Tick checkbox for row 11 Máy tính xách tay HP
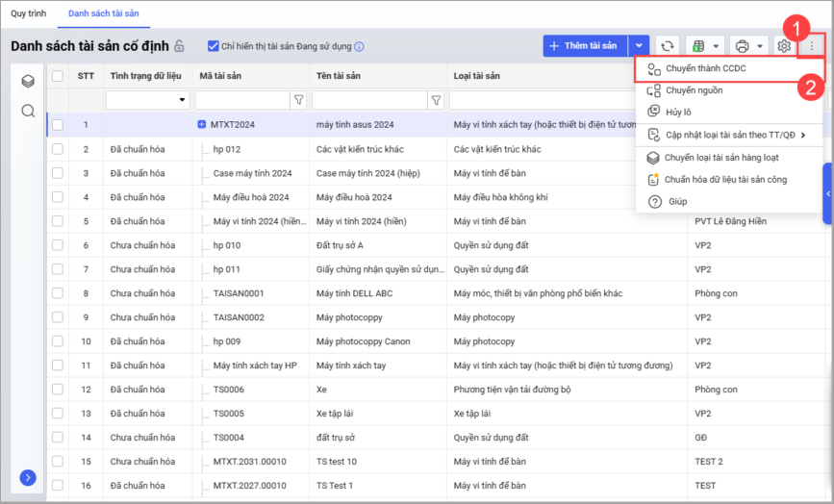Screen dimensions: 834x504 coord(58,365)
